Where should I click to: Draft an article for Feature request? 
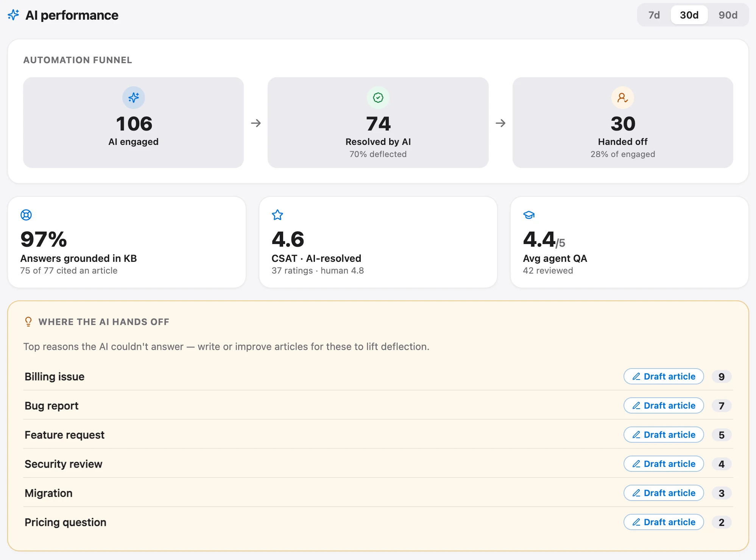664,435
